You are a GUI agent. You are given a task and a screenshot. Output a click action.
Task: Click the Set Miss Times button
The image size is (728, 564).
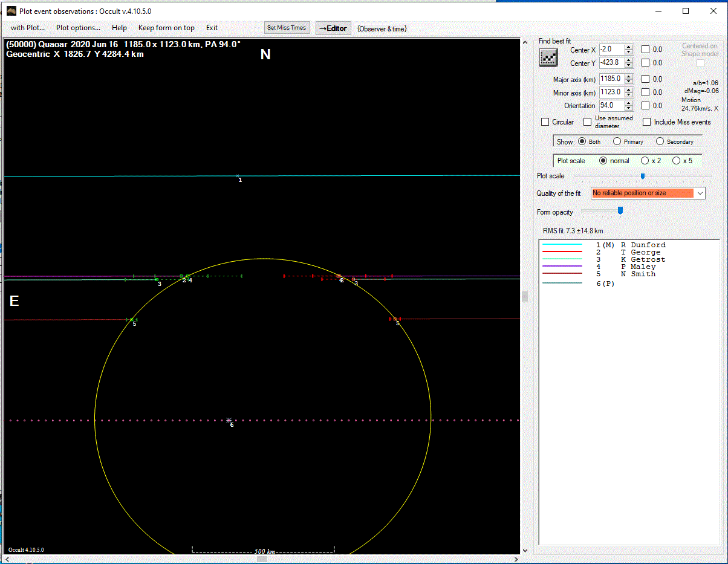pyautogui.click(x=288, y=28)
